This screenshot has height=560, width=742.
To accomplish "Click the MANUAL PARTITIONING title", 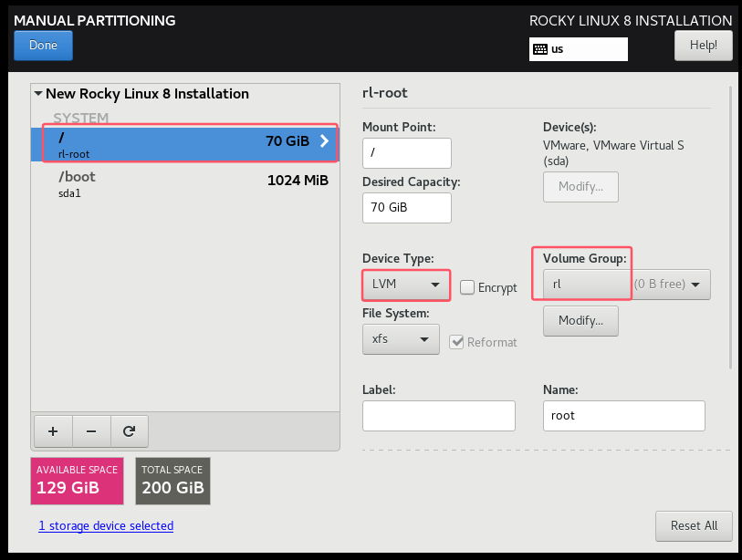I will point(95,20).
